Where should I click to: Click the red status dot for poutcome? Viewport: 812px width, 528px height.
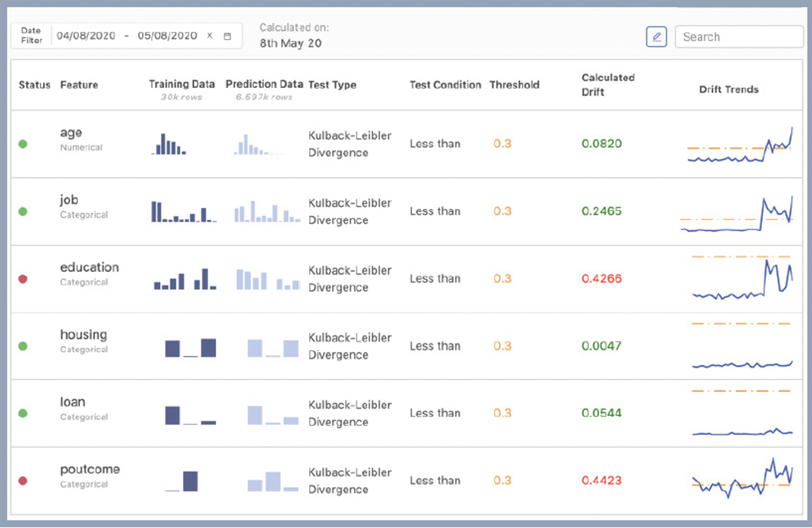(23, 481)
